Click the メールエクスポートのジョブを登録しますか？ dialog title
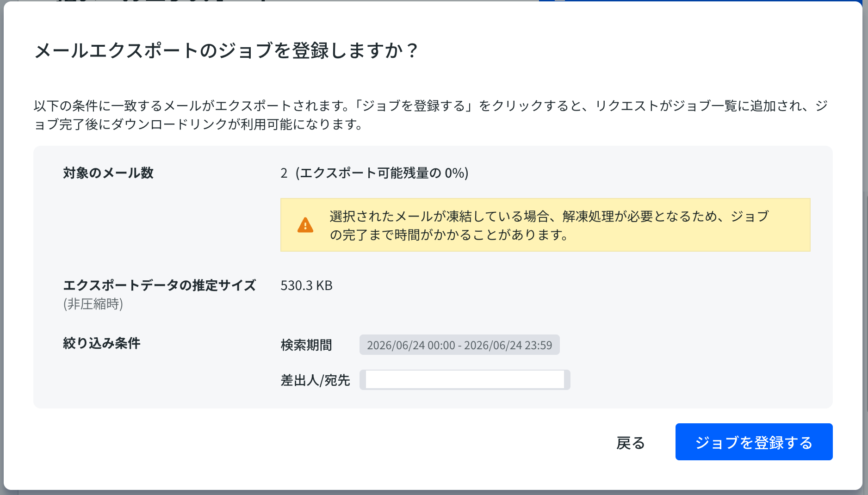This screenshot has width=868, height=495. (x=227, y=50)
